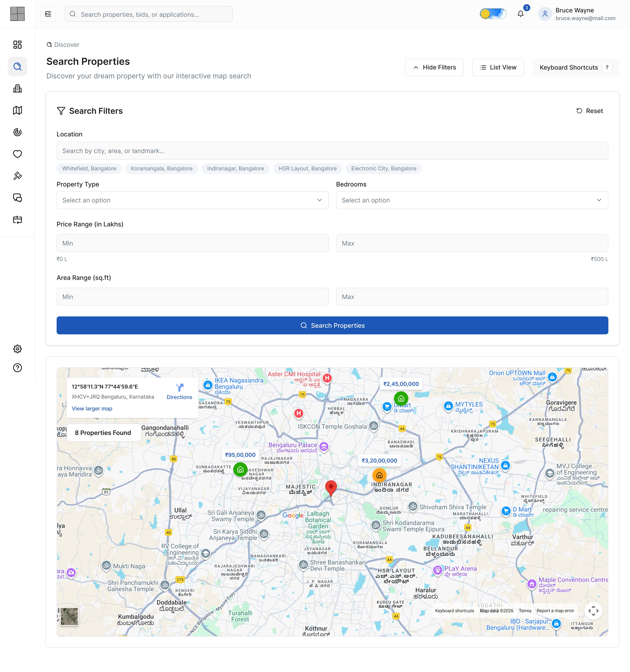The image size is (630, 672).
Task: Click the MYTYLES shopping marker icon
Action: coord(448,406)
